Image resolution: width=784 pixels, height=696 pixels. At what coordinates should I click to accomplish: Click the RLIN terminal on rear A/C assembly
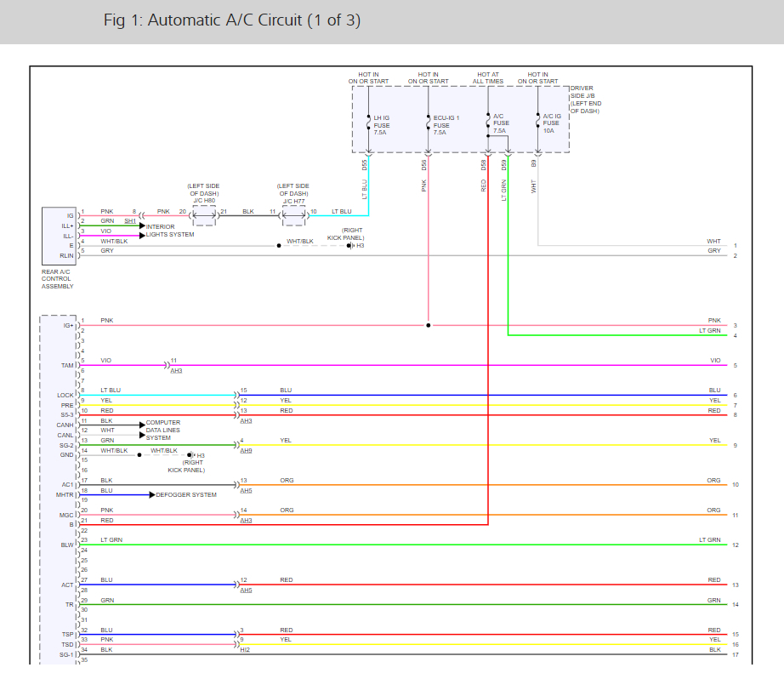coord(65,255)
